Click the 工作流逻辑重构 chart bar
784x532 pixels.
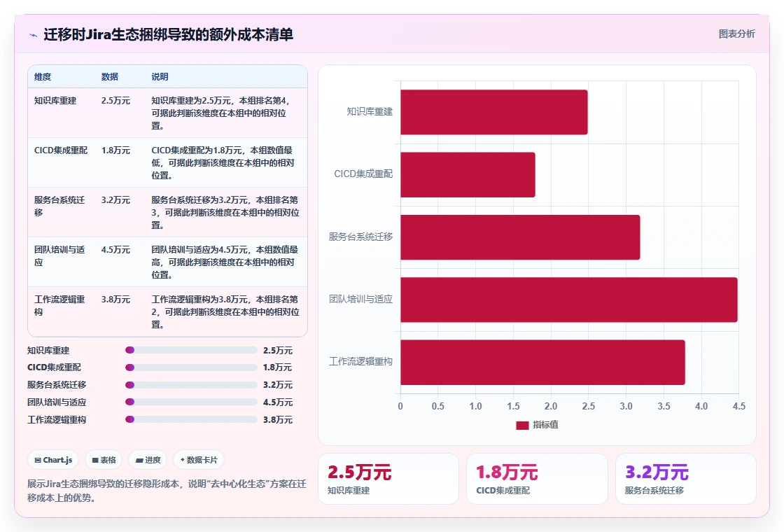tap(542, 362)
